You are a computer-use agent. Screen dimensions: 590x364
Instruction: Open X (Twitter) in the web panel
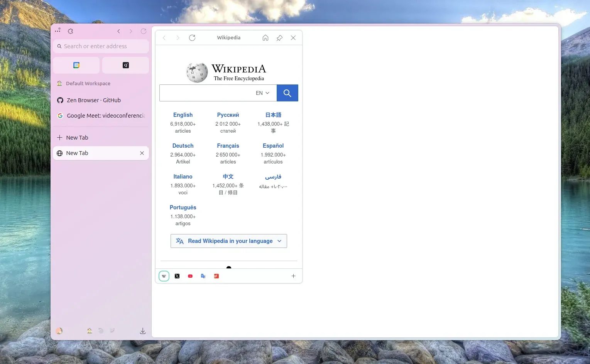click(177, 276)
